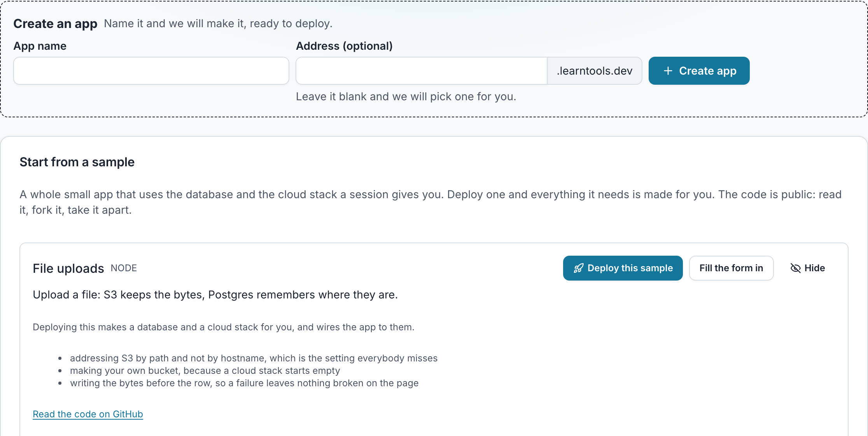The image size is (868, 436).
Task: Click the App name label
Action: coord(40,46)
